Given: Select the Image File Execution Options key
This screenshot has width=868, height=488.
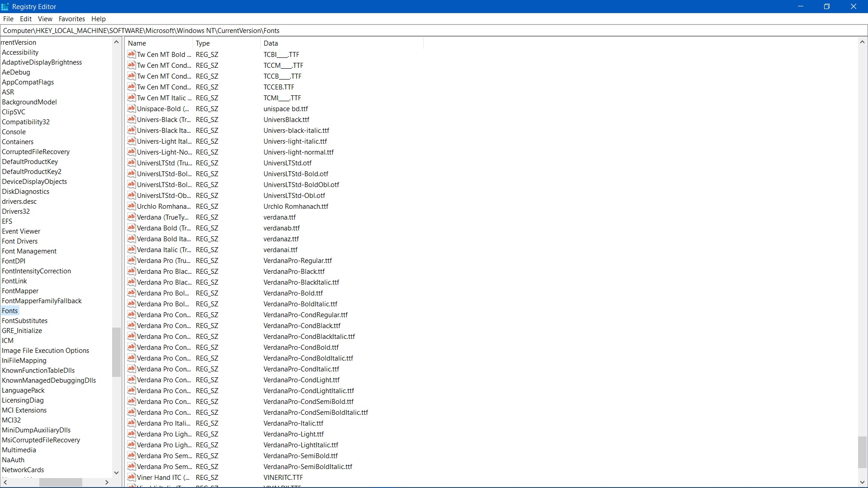Looking at the screenshot, I should click(x=46, y=351).
